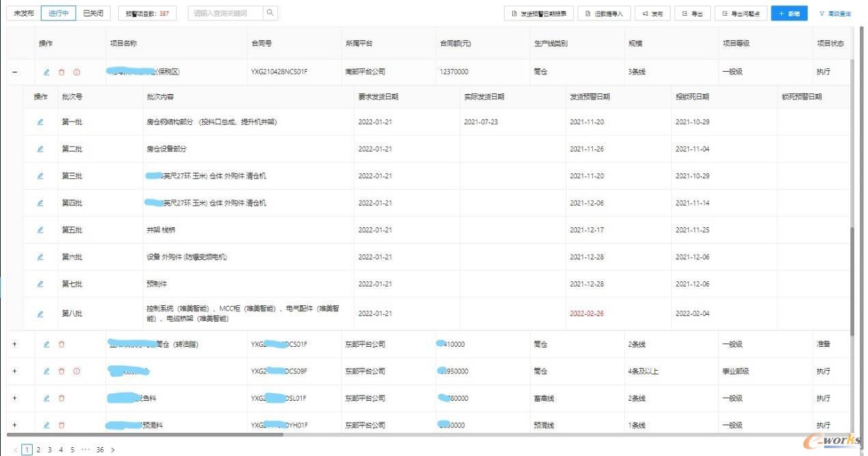
Task: Click the horizontal scrollbar at table bottom
Action: click(x=145, y=434)
